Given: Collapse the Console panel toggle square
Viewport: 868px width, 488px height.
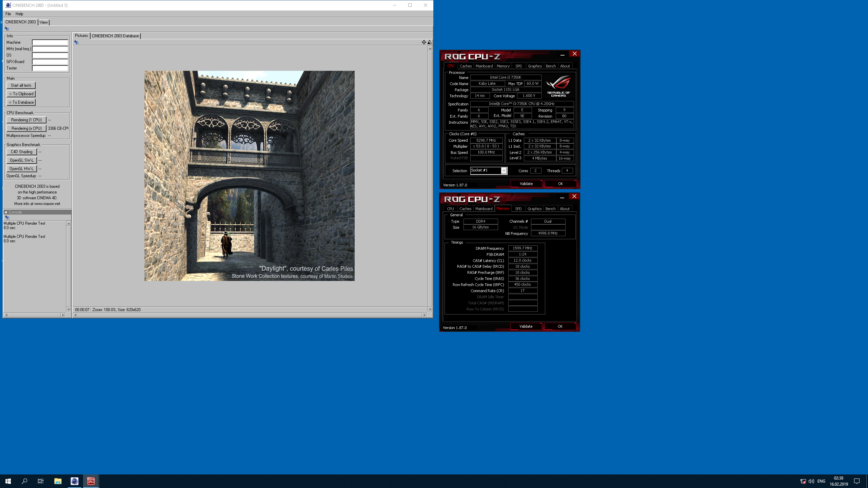Looking at the screenshot, I should tap(6, 212).
